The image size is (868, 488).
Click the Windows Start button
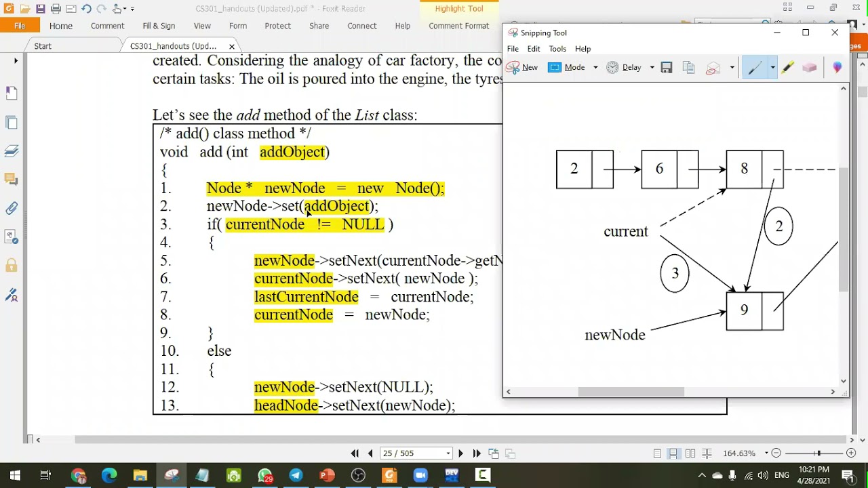(x=15, y=475)
